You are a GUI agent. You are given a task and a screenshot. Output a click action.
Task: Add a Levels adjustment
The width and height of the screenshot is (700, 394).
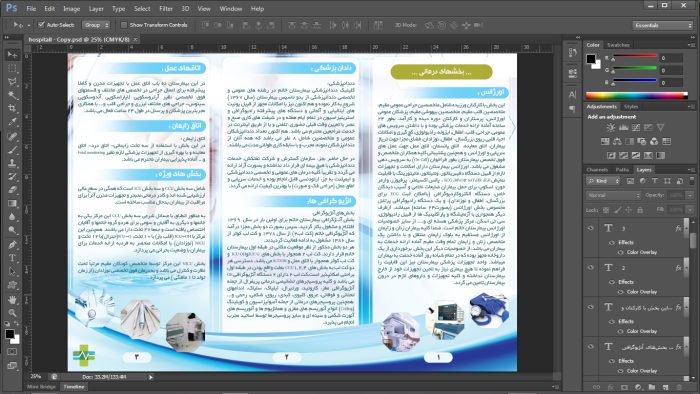pos(624,128)
